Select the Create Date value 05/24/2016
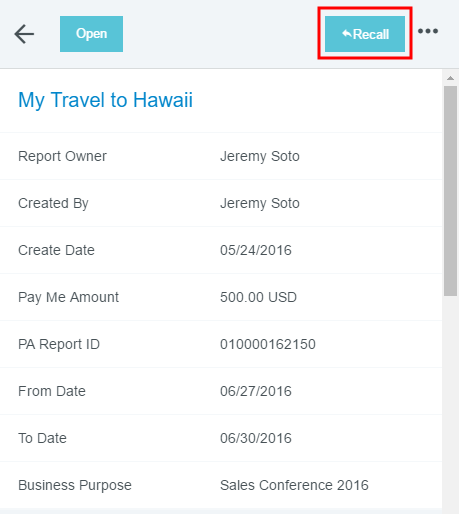This screenshot has height=514, width=459. (256, 250)
